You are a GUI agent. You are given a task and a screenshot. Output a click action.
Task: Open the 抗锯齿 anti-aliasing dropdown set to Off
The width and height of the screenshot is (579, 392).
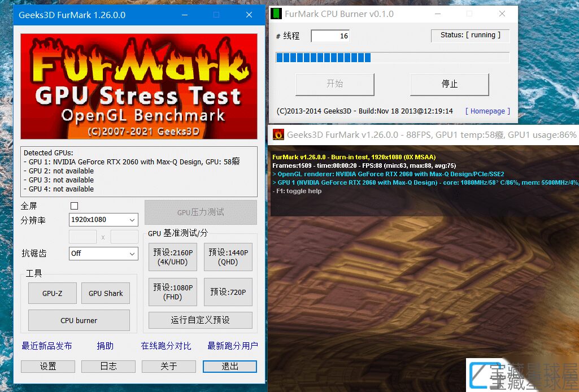[103, 254]
